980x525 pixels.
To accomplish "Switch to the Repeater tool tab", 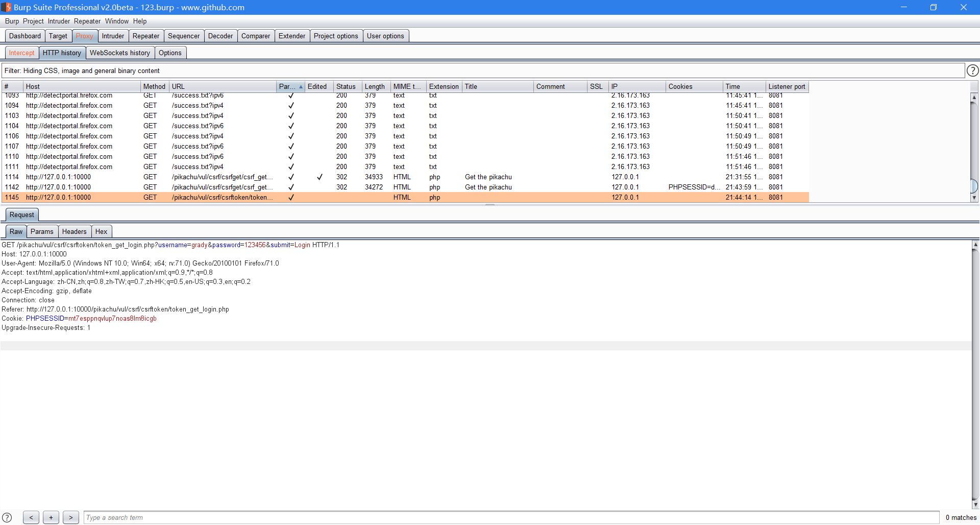I will pos(146,36).
